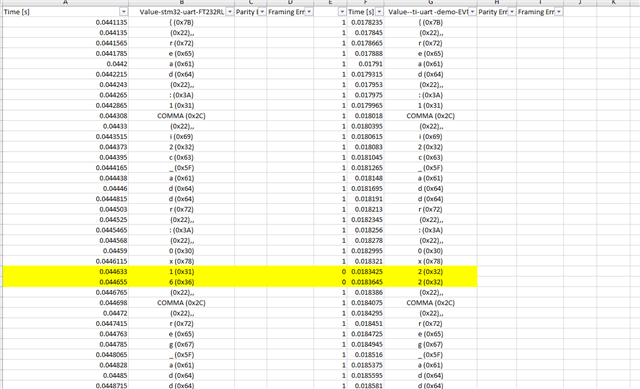Open filter dropdown on second Framing Err column
This screenshot has height=389, width=640.
[x=558, y=12]
